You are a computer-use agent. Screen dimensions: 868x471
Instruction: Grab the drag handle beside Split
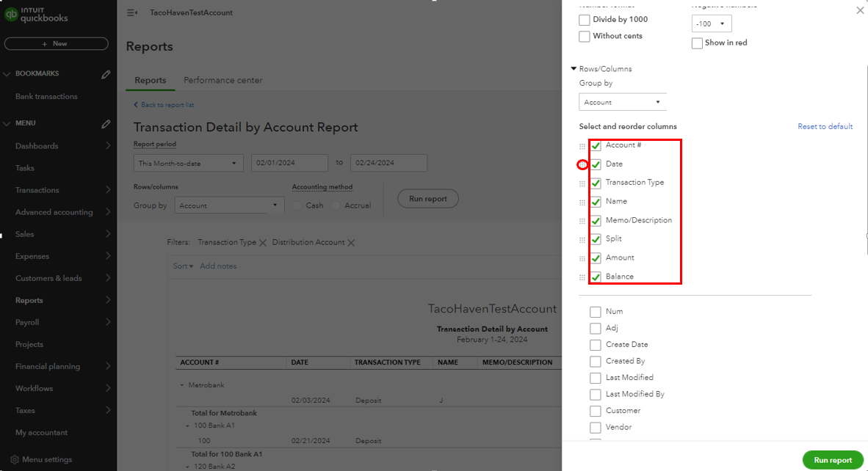582,240
